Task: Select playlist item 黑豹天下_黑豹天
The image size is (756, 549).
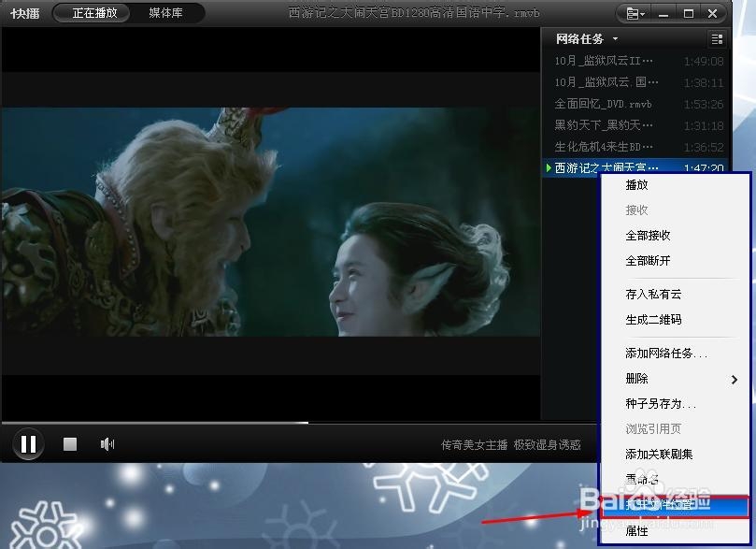Action: click(x=637, y=125)
